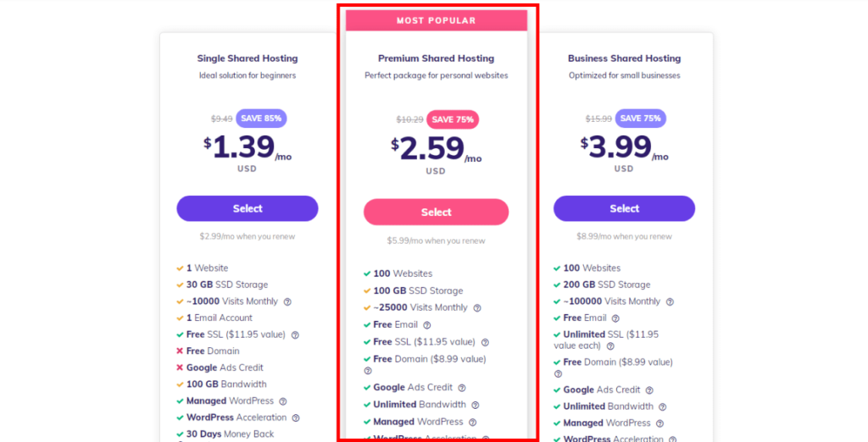
Task: Click help icon next to Single plan's Visits Monthly
Action: pyautogui.click(x=287, y=302)
